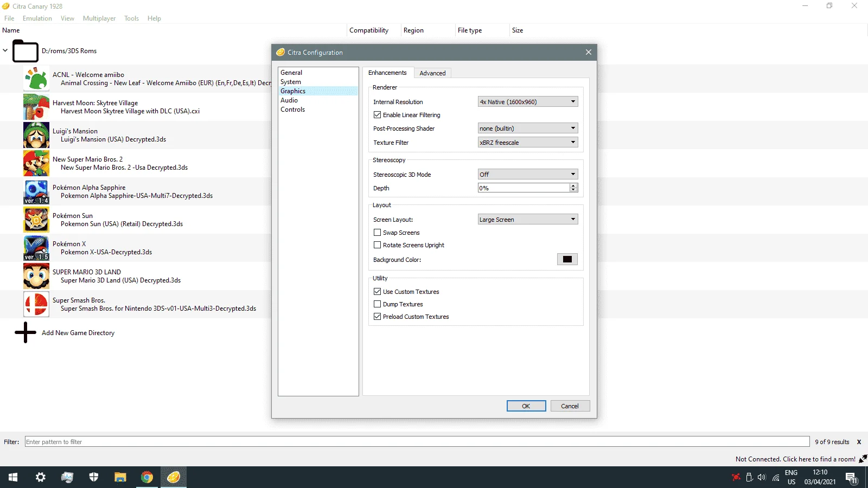This screenshot has height=488, width=868.
Task: Open the Tools menu
Action: [131, 18]
